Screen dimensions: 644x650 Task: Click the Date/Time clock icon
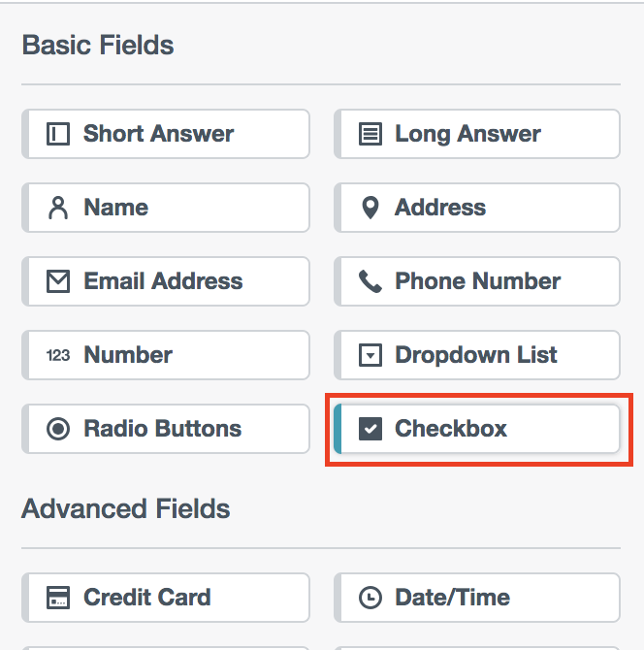point(370,598)
